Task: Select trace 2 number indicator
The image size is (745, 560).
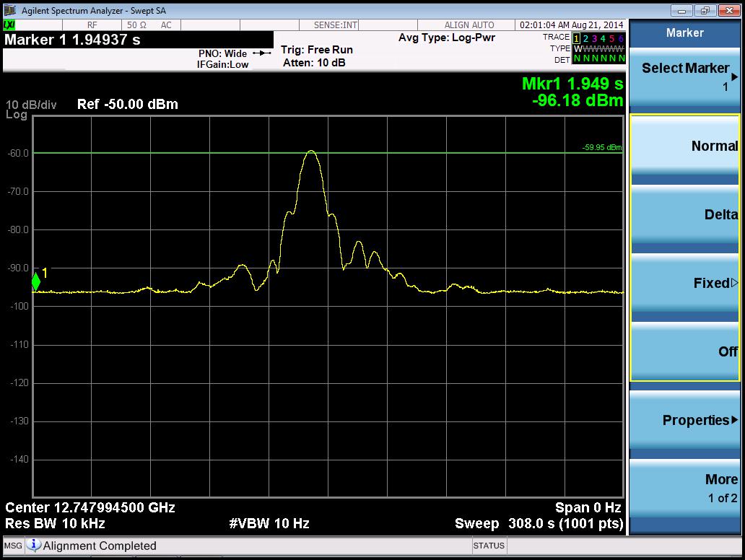Action: click(x=586, y=38)
